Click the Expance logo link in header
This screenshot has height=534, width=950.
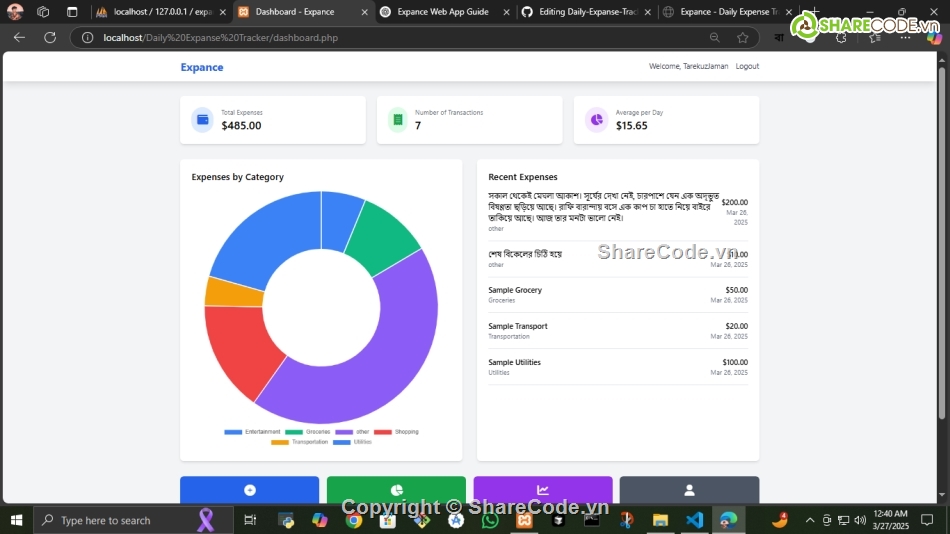pyautogui.click(x=202, y=67)
